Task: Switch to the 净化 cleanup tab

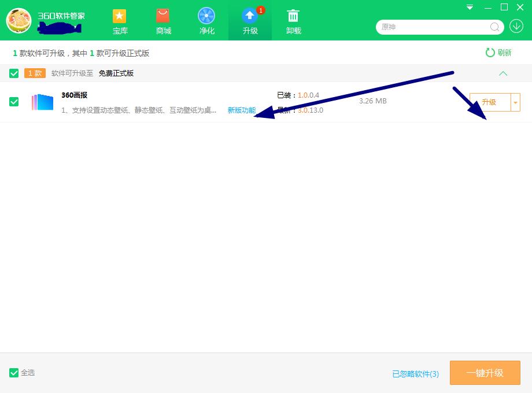Action: coord(206,21)
